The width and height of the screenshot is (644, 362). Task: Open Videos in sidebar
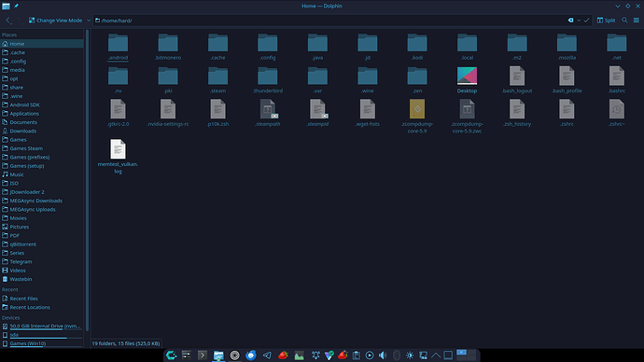point(42,270)
